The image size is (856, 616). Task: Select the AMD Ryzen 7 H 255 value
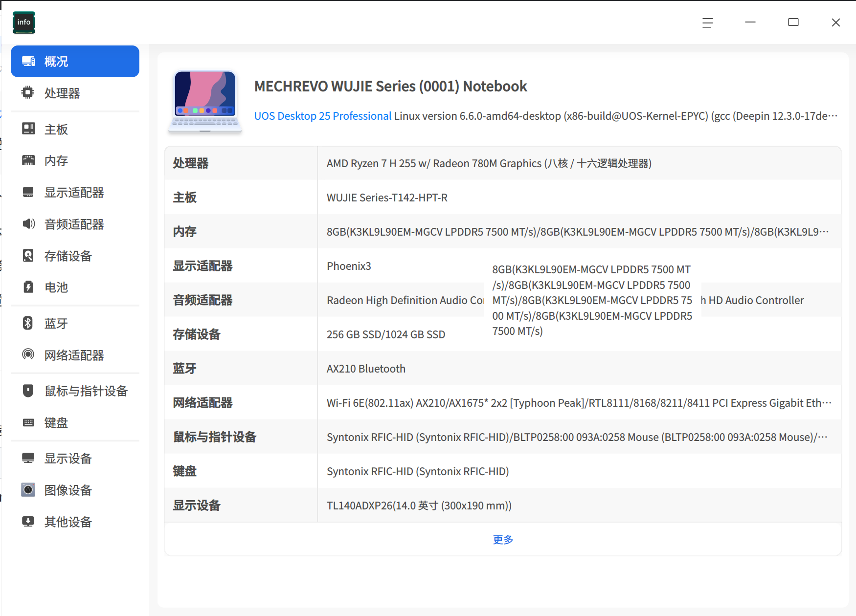click(489, 163)
